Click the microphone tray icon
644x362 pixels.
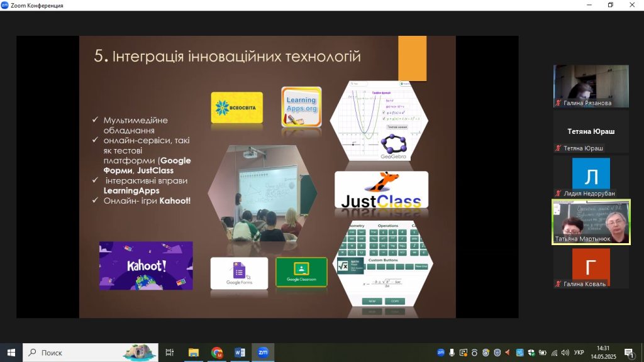[x=452, y=353]
